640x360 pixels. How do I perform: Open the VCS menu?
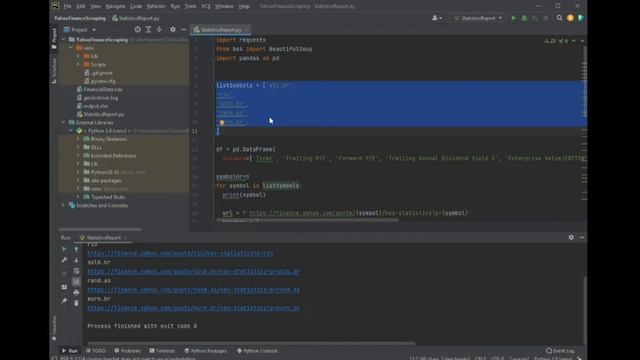click(206, 6)
